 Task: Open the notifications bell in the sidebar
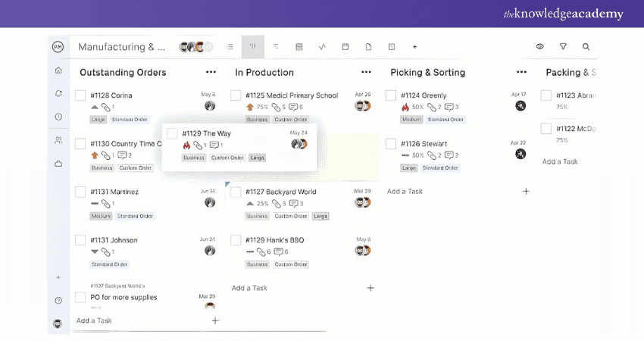[x=58, y=93]
